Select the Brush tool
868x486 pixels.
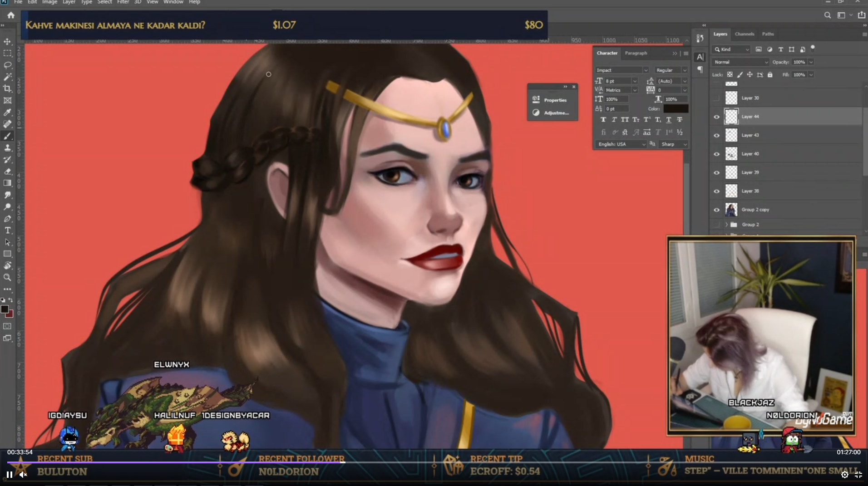[x=7, y=136]
